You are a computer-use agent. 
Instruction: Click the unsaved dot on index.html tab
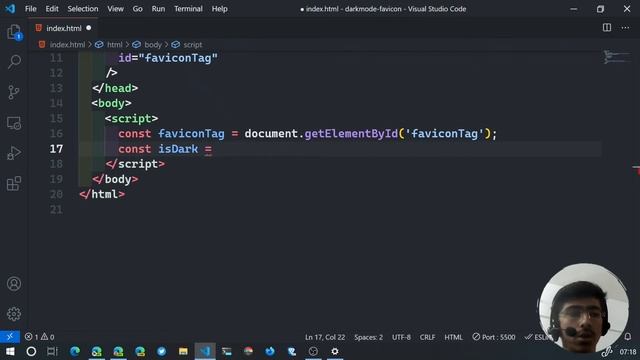(89, 28)
